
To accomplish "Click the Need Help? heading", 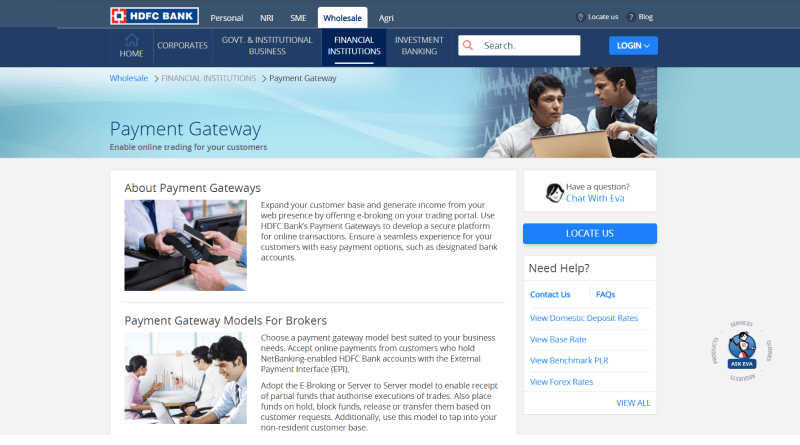I will 559,268.
